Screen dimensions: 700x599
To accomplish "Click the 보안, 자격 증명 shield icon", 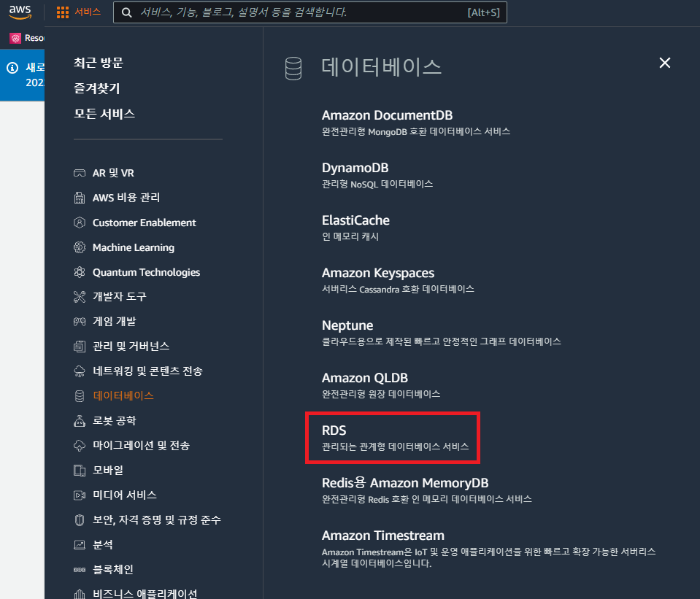I will tap(80, 520).
